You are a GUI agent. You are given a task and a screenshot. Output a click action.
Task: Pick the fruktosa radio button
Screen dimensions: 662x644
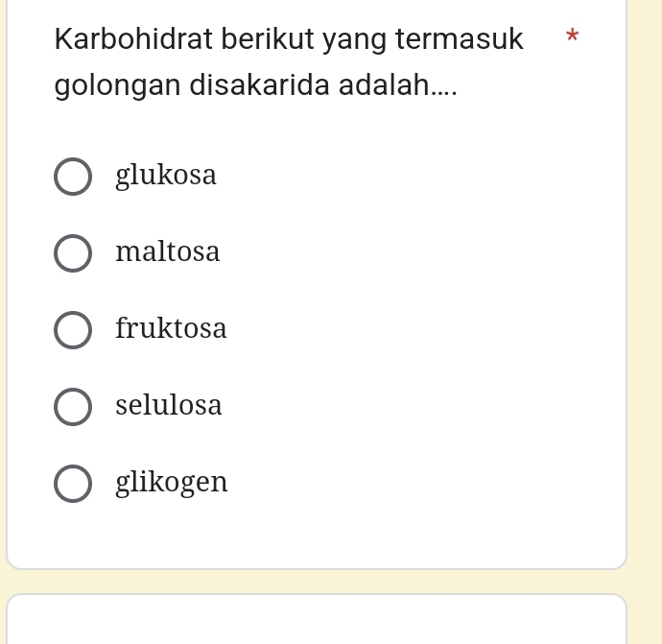pos(73,329)
